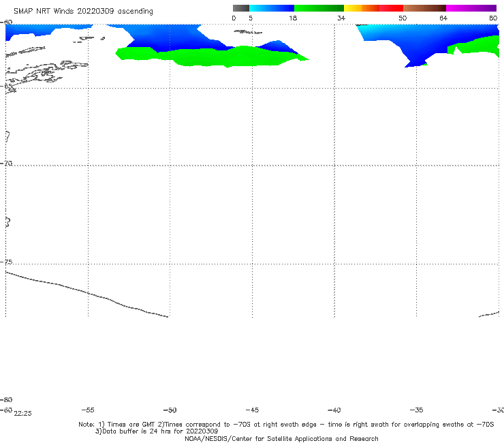Click the gray segment of the color bar
The height and width of the screenshot is (443, 504).
pyautogui.click(x=241, y=8)
